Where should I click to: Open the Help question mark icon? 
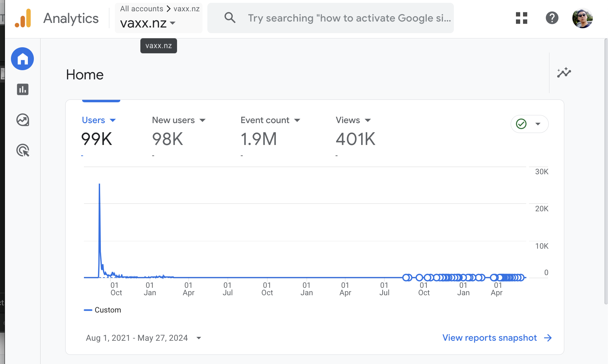click(552, 18)
